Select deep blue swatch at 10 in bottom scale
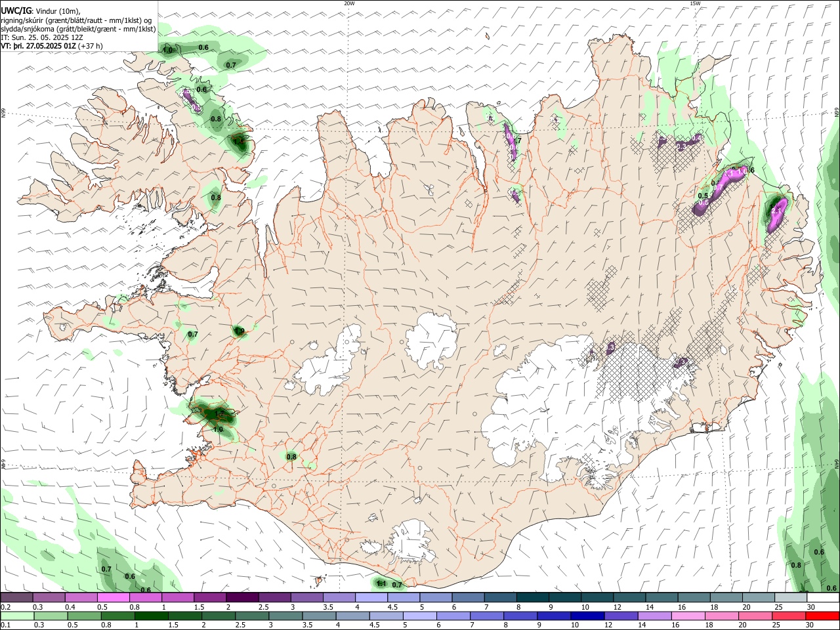 coord(587,616)
